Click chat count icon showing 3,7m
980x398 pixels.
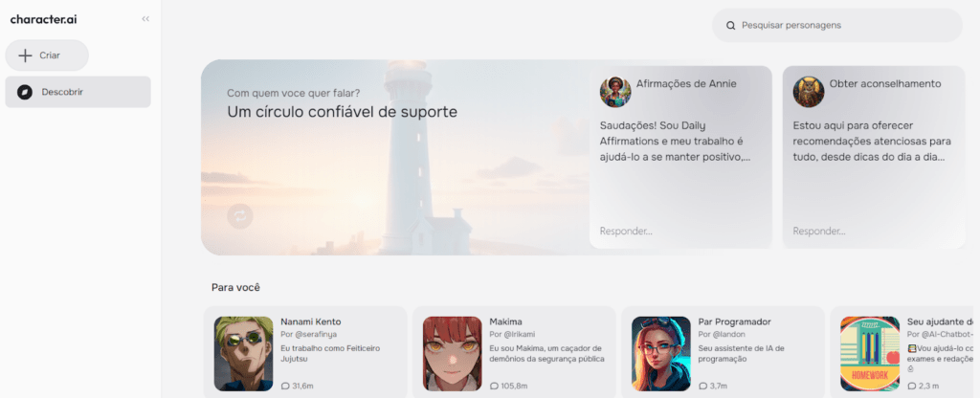703,386
